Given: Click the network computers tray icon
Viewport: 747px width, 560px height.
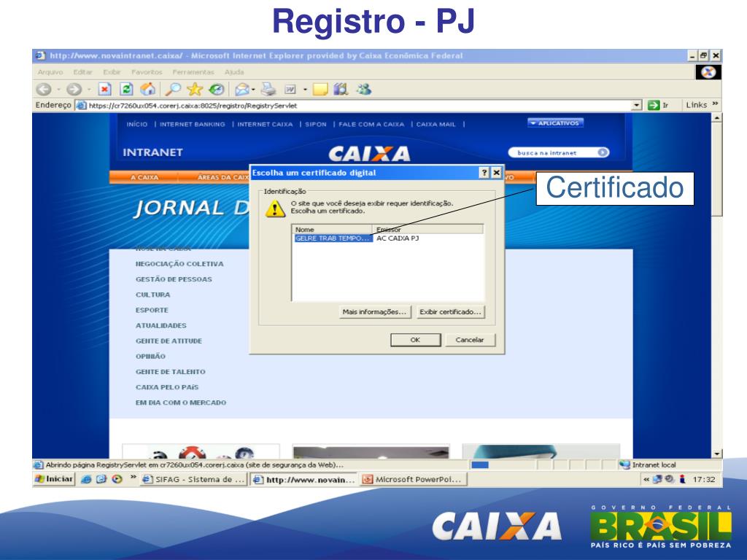Looking at the screenshot, I should coord(657,479).
